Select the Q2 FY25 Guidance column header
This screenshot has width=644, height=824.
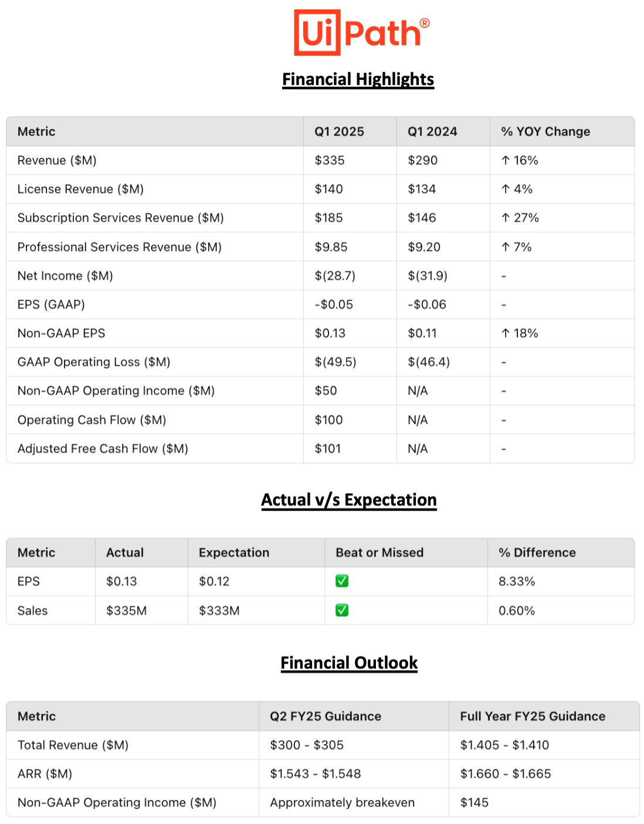point(326,716)
